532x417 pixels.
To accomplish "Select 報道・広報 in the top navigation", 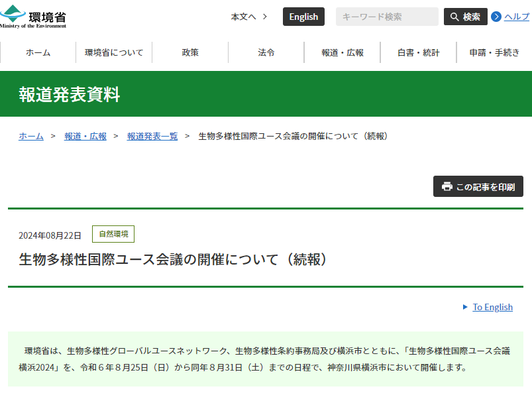I will pos(342,52).
